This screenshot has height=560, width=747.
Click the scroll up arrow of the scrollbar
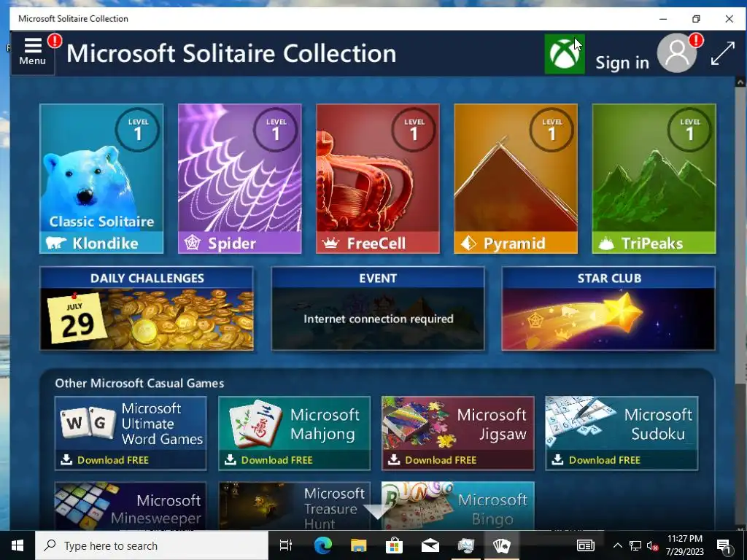tap(740, 82)
